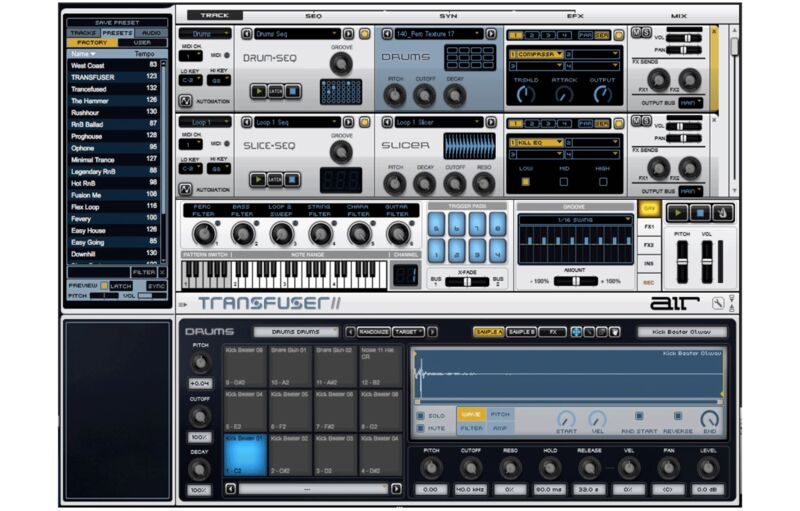Open the Compressor effect slot dropdown
The width and height of the screenshot is (800, 511).
(535, 54)
